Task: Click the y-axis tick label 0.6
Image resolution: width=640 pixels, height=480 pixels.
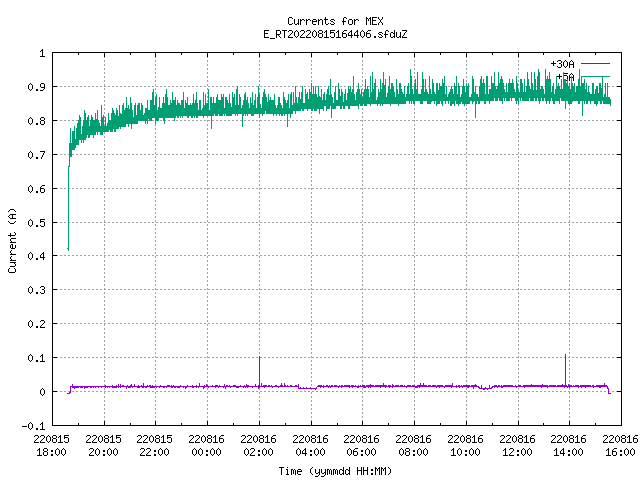Action: click(36, 189)
